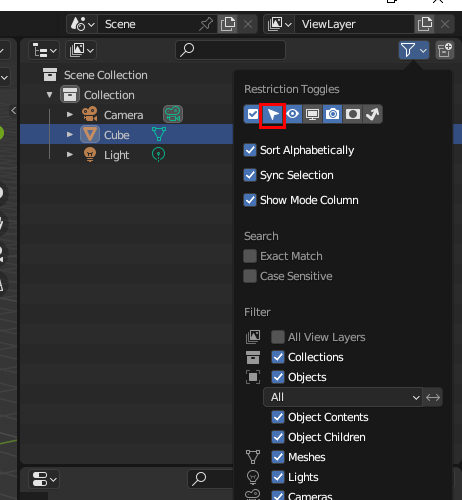Remove the ViewLayer with the X icon
462x500 pixels.
tap(445, 24)
